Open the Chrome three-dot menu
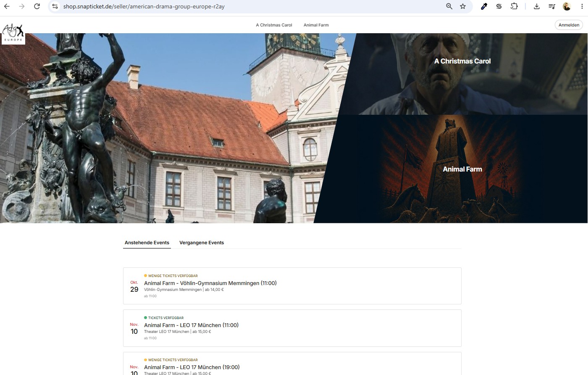The width and height of the screenshot is (588, 375). (x=581, y=6)
